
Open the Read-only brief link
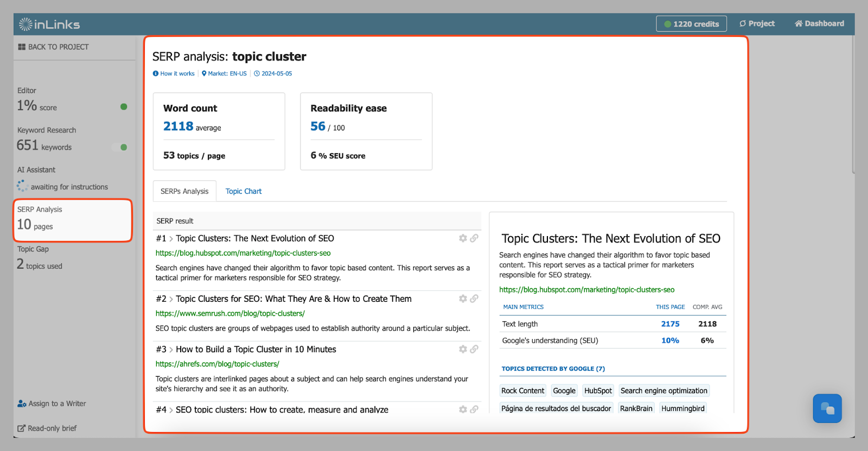point(52,428)
